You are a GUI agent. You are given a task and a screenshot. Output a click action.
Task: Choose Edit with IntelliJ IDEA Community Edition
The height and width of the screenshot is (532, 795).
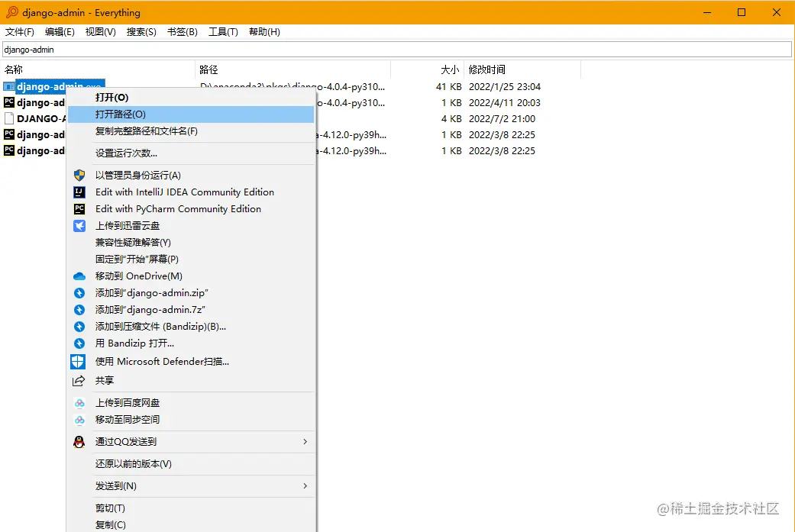[x=191, y=192]
